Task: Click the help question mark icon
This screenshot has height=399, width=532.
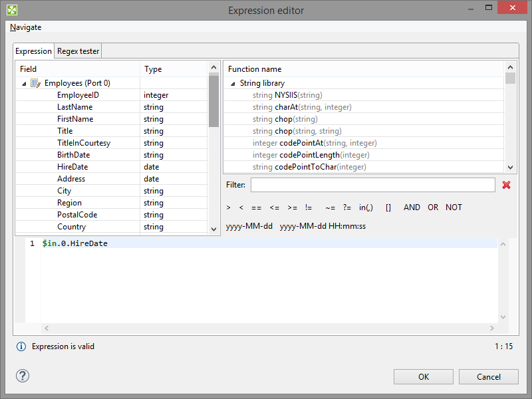Action: click(23, 376)
